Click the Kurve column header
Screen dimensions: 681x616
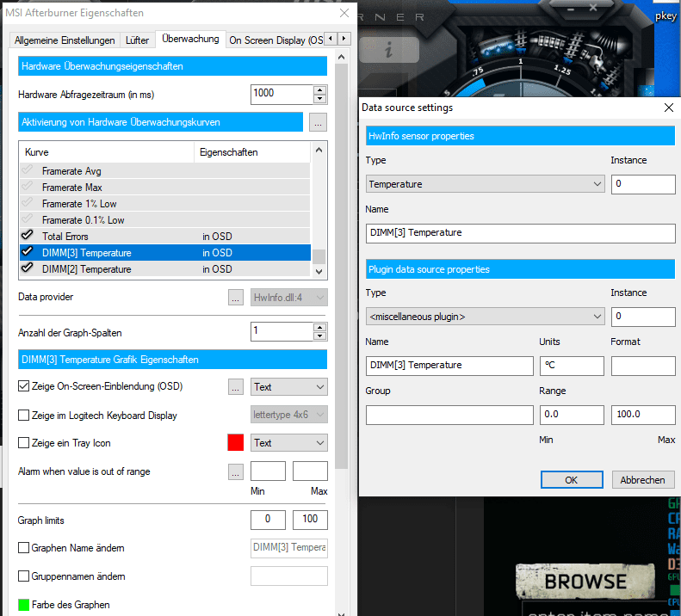[107, 152]
